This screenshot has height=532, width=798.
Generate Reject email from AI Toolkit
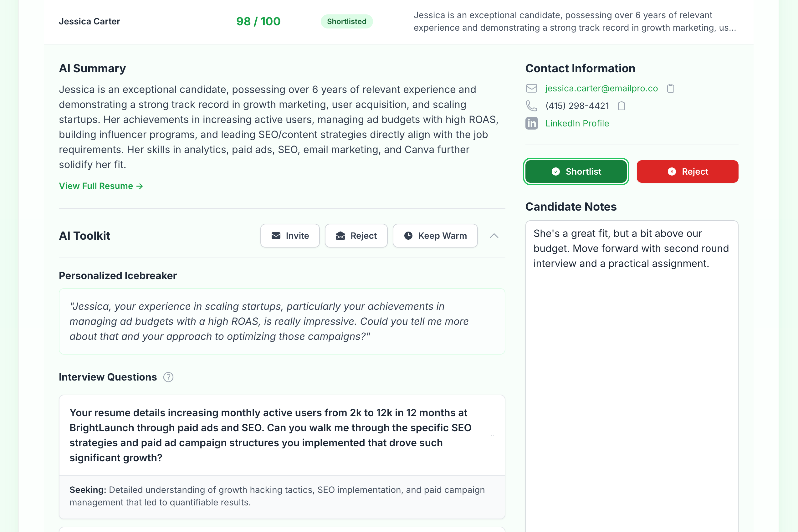(356, 236)
